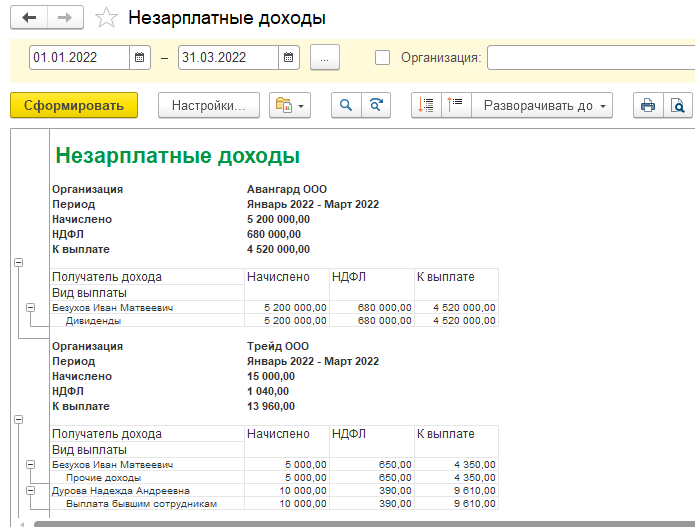Screen dimensions: 695x527
Task: Open calendar for start date 01.01.2022
Action: tap(141, 58)
